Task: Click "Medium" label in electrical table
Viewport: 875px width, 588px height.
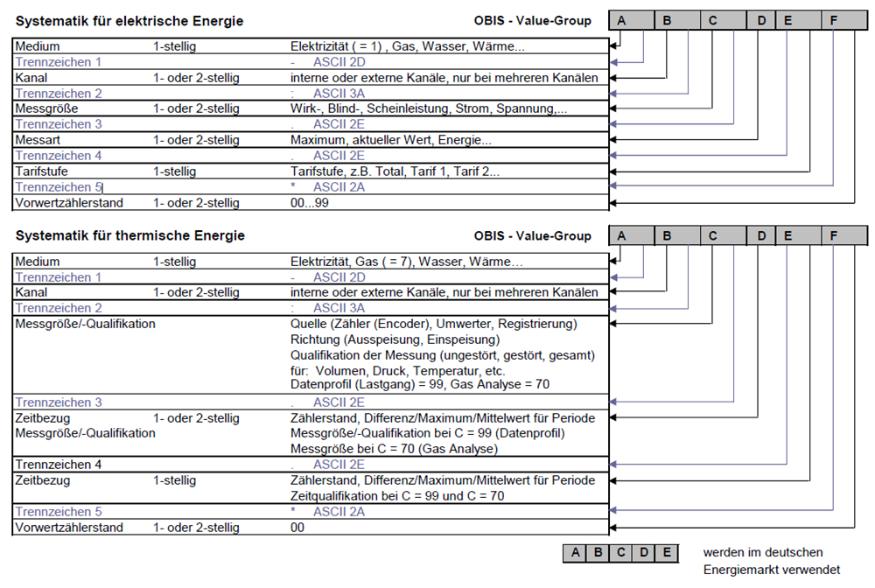Action: [x=38, y=46]
